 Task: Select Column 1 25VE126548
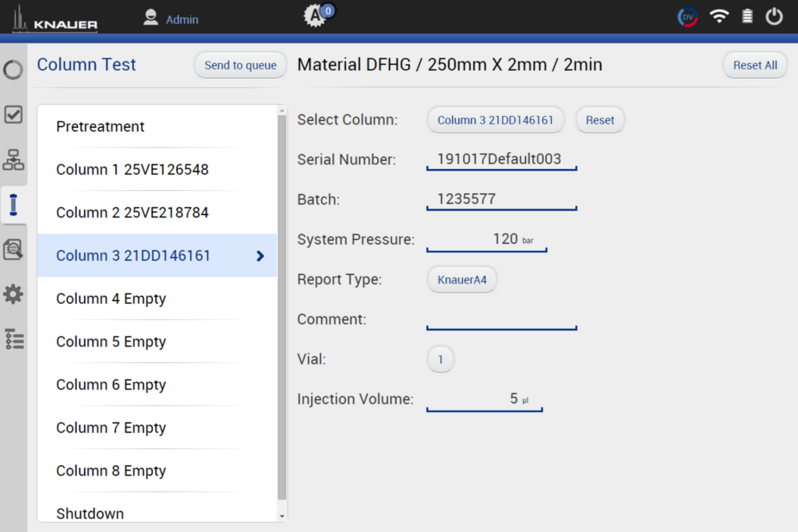click(x=157, y=169)
